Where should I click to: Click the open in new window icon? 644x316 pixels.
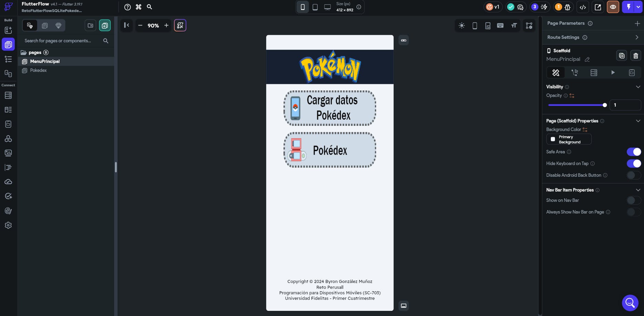[598, 7]
